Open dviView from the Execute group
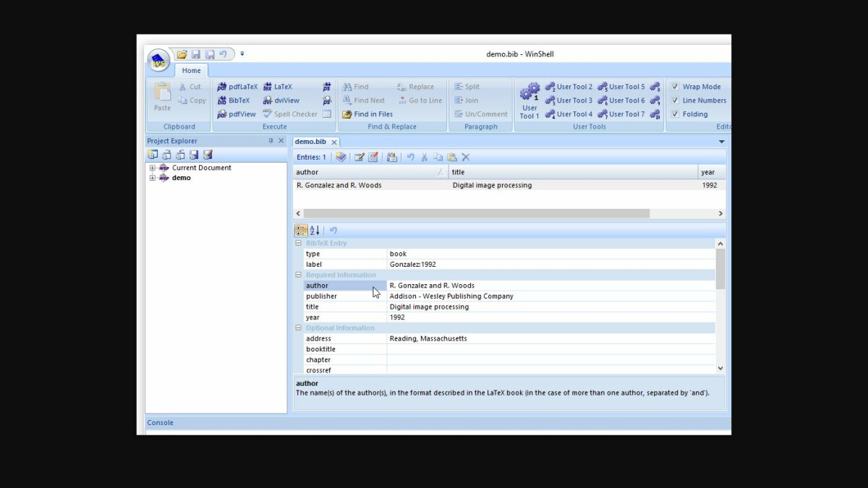 click(281, 100)
